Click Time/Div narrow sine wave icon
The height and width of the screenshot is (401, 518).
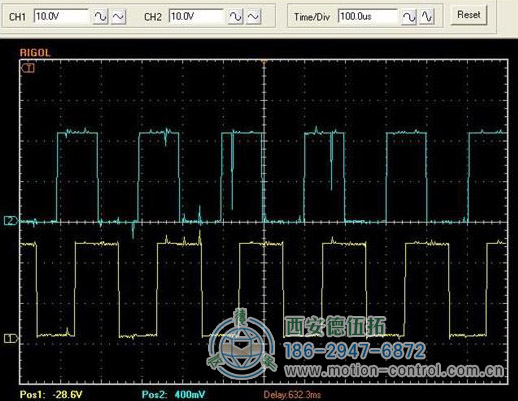[427, 17]
